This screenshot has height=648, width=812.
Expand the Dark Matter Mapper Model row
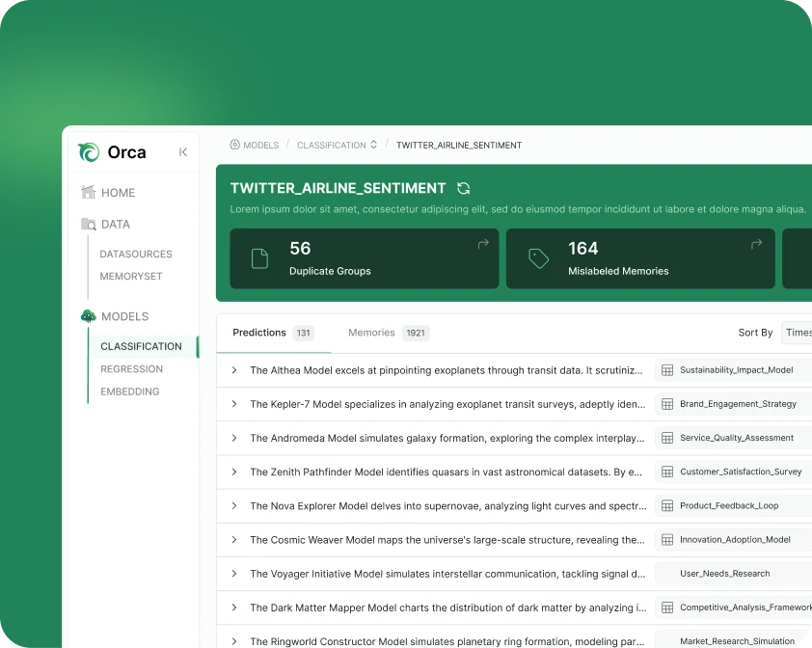234,607
